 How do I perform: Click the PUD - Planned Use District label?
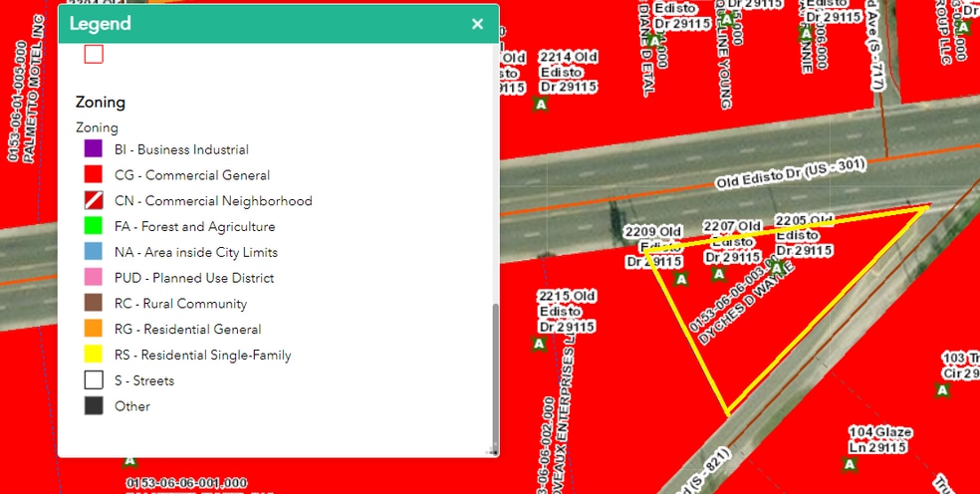click(193, 278)
